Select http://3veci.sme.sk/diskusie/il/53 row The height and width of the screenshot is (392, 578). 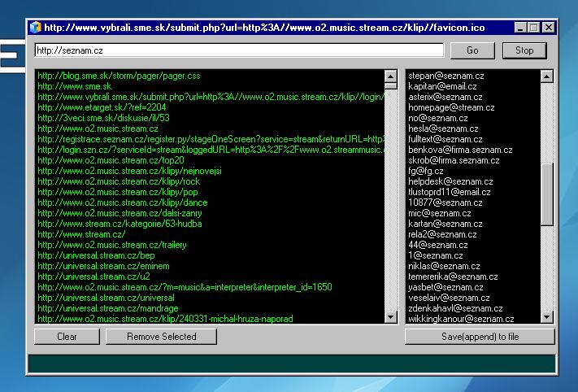click(x=103, y=118)
